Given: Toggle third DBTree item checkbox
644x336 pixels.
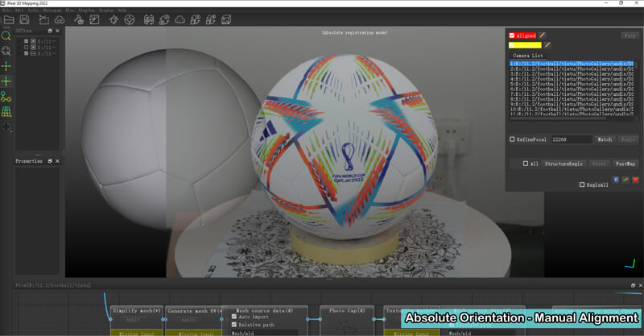Looking at the screenshot, I should coord(27,53).
